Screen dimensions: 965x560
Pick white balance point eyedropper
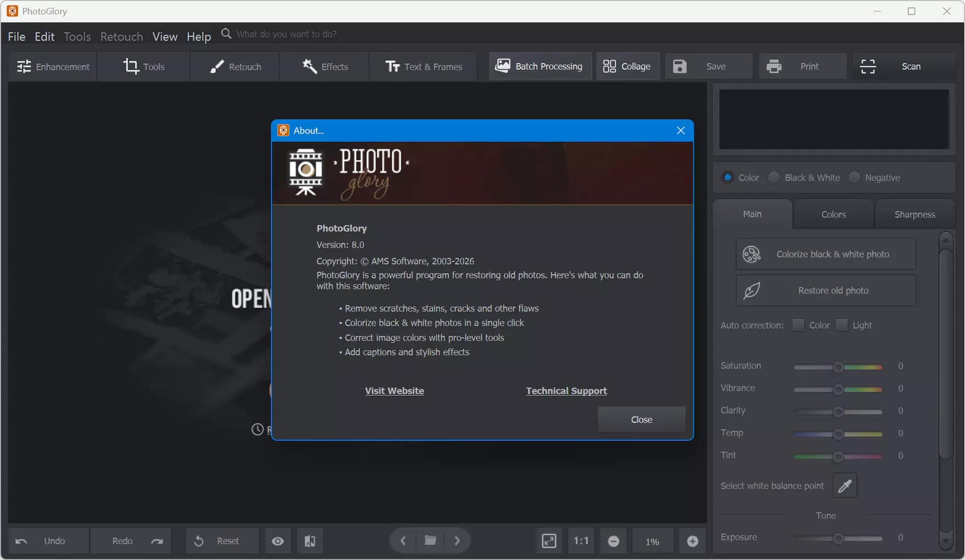click(845, 486)
